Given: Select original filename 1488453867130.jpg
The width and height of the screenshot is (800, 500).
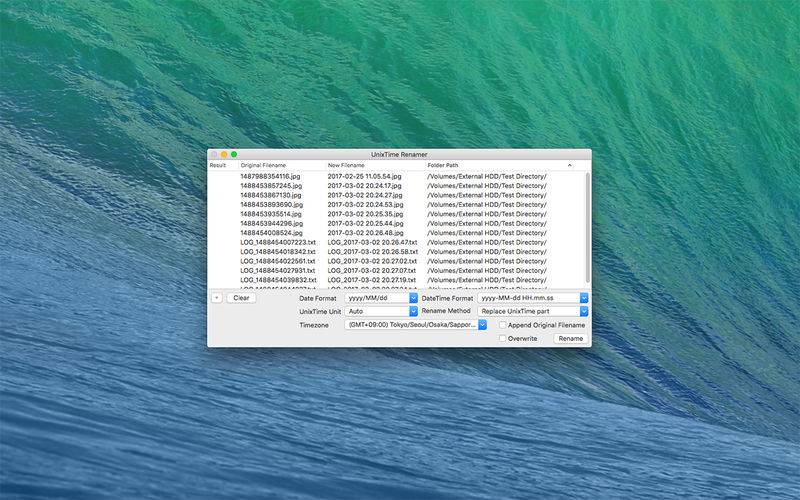Looking at the screenshot, I should (x=271, y=195).
